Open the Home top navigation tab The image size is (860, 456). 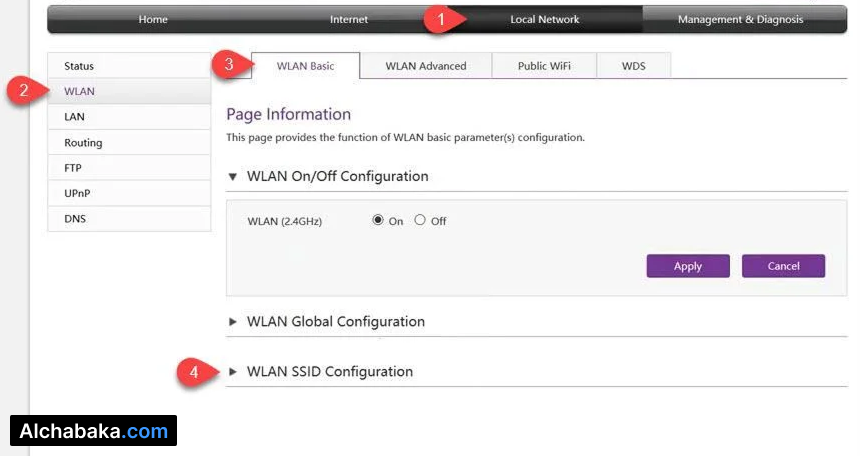(153, 19)
